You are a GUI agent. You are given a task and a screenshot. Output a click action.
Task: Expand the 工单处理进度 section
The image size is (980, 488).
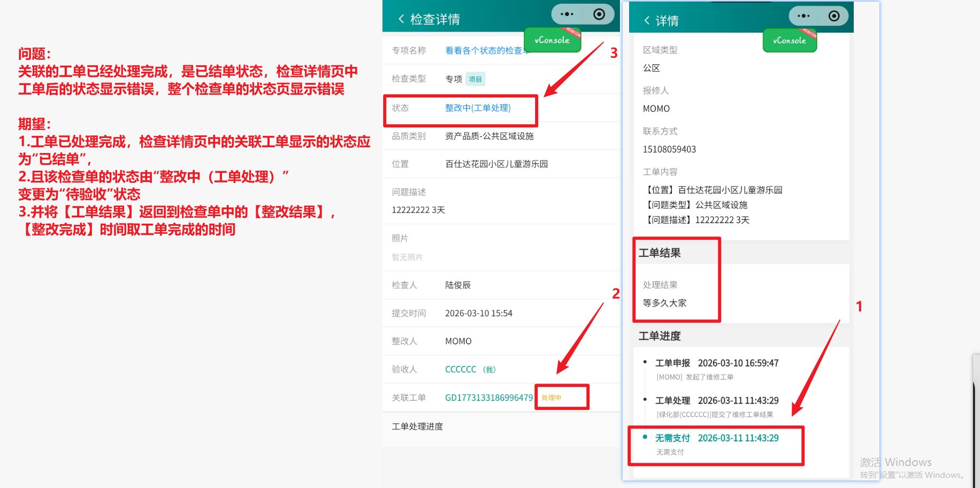pos(417,426)
